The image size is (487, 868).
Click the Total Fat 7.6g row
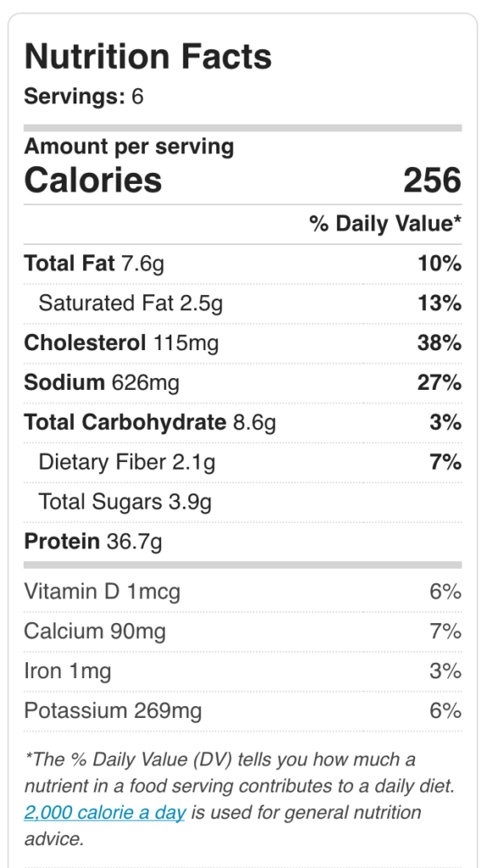point(243,264)
